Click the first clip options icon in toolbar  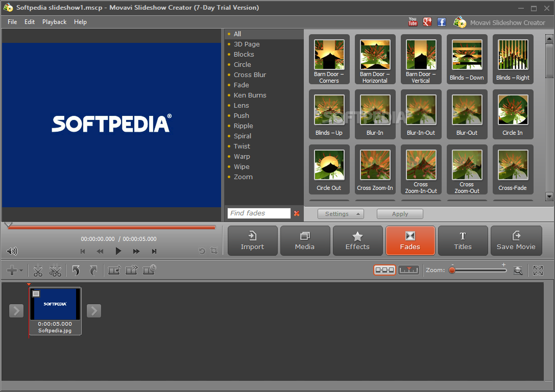114,271
